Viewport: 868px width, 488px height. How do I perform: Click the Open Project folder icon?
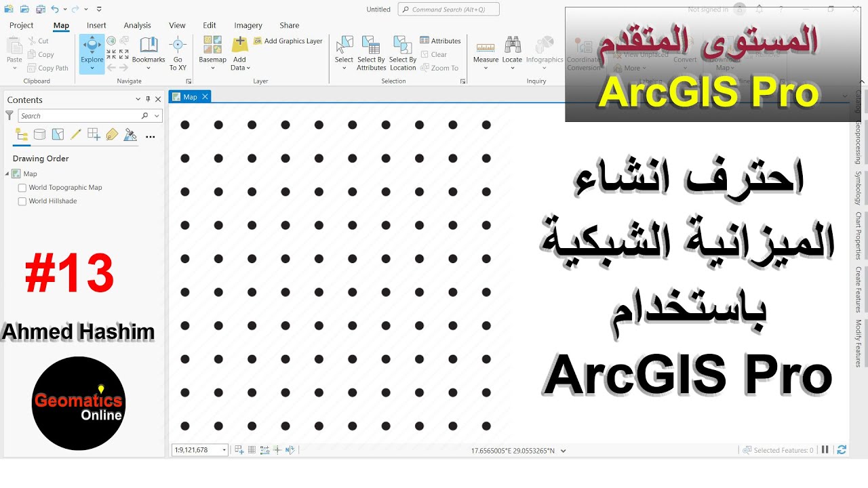(x=24, y=9)
